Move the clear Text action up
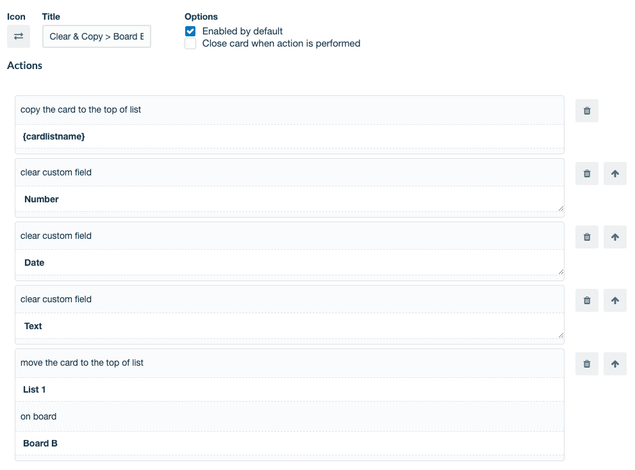 pyautogui.click(x=615, y=300)
